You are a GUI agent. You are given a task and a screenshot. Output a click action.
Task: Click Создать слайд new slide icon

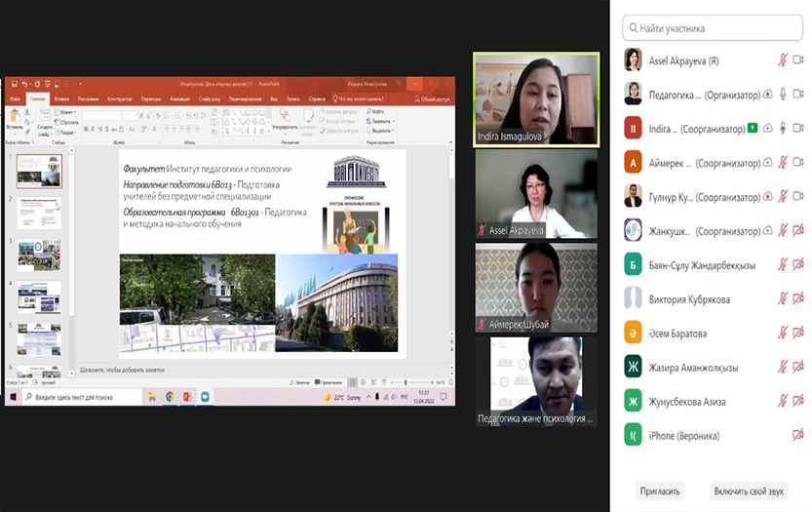click(x=43, y=121)
